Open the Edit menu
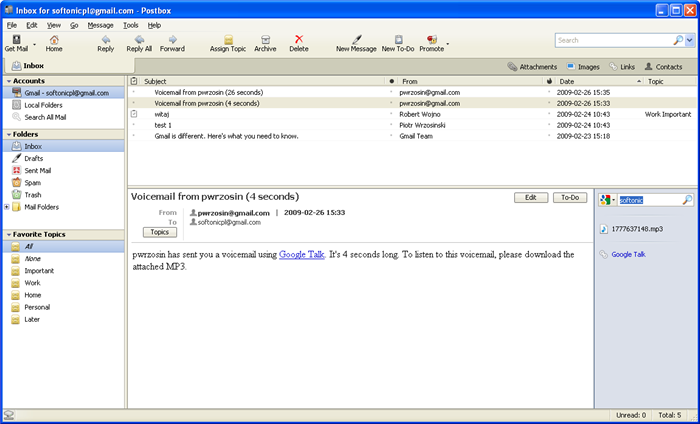The image size is (700, 424). pyautogui.click(x=32, y=25)
